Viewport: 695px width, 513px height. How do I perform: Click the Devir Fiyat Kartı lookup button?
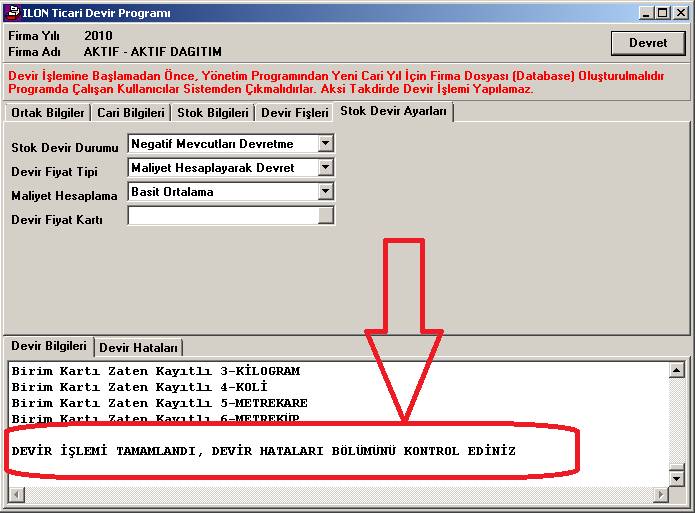click(326, 215)
